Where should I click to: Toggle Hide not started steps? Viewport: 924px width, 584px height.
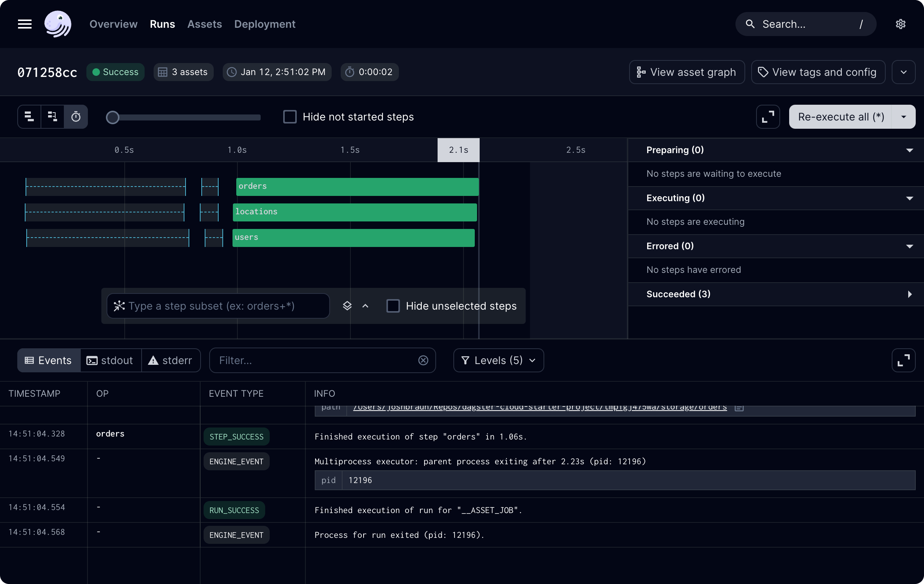tap(290, 117)
